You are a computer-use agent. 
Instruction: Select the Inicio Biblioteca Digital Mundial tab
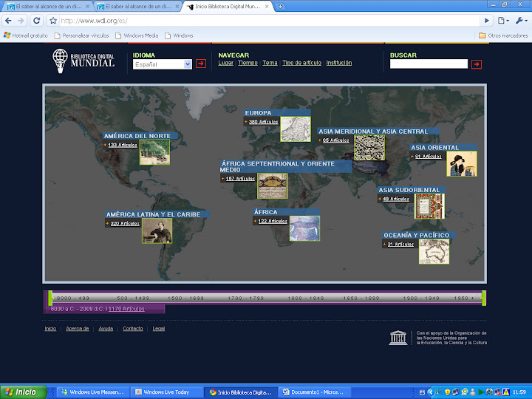click(228, 7)
